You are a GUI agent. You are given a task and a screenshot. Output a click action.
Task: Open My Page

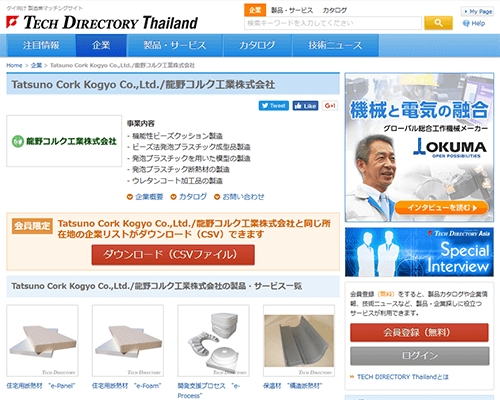coord(477,11)
